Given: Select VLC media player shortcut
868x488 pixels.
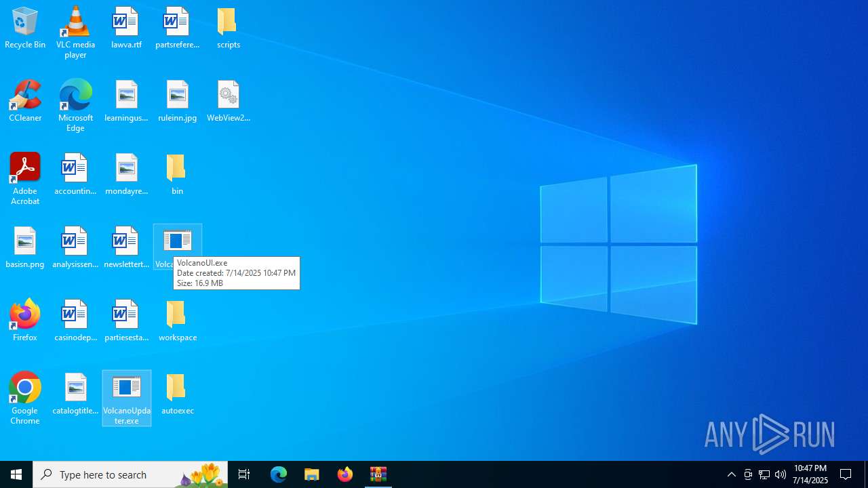Looking at the screenshot, I should [x=75, y=33].
